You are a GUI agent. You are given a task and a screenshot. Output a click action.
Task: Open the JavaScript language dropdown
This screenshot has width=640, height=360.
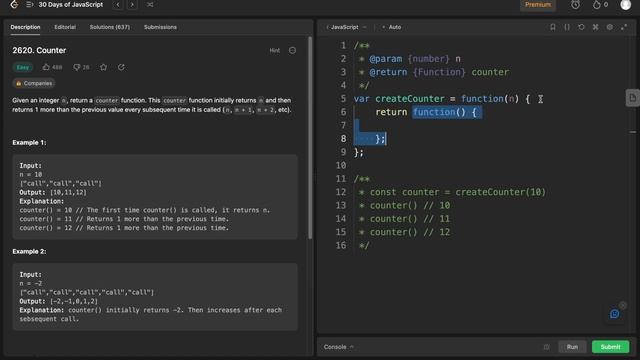point(346,27)
